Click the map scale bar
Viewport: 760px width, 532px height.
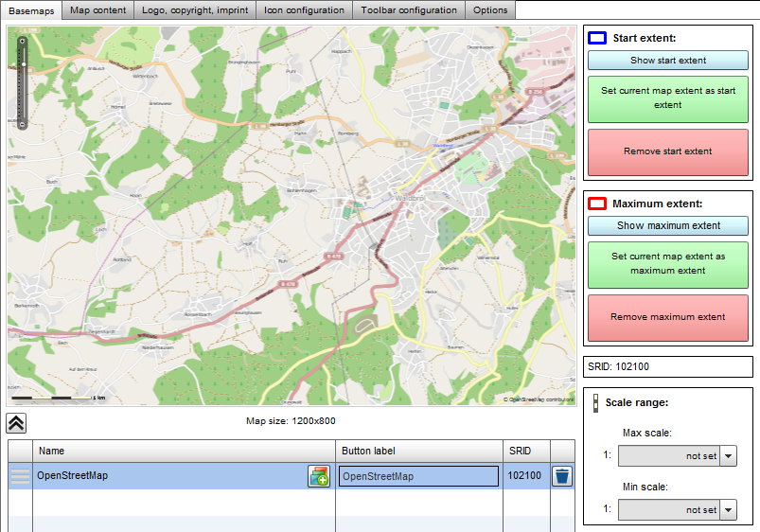(x=58, y=398)
